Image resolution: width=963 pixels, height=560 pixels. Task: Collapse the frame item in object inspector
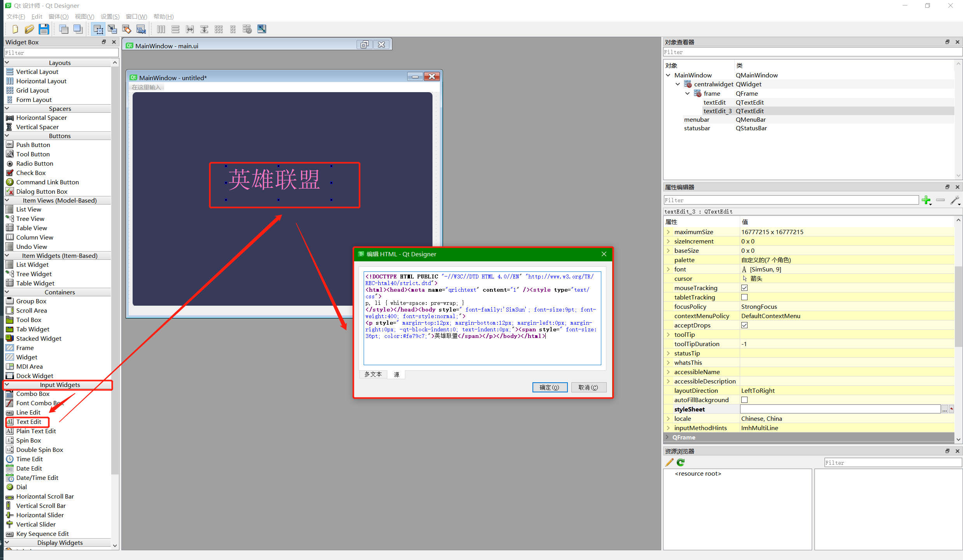click(x=688, y=93)
